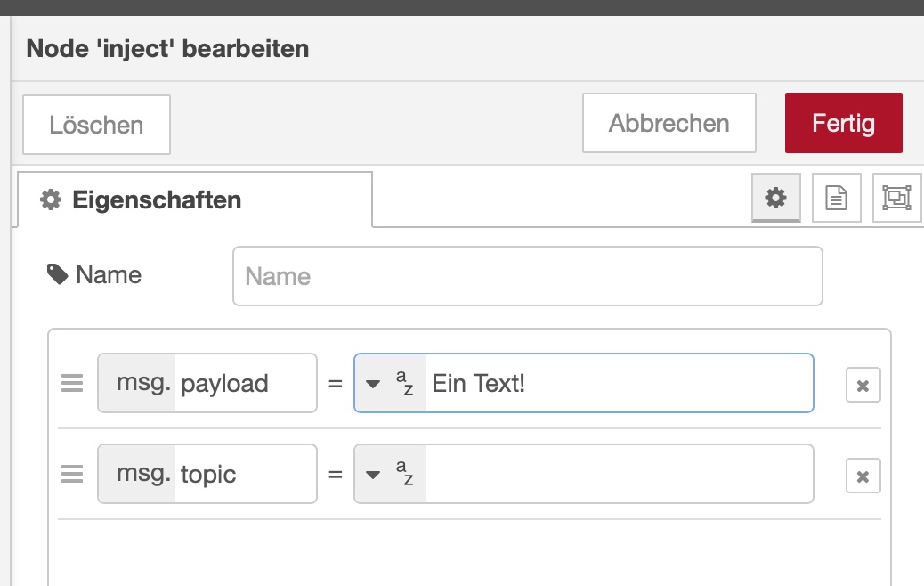Image resolution: width=924 pixels, height=586 pixels.
Task: Open node properties gear icon
Action: click(x=776, y=198)
